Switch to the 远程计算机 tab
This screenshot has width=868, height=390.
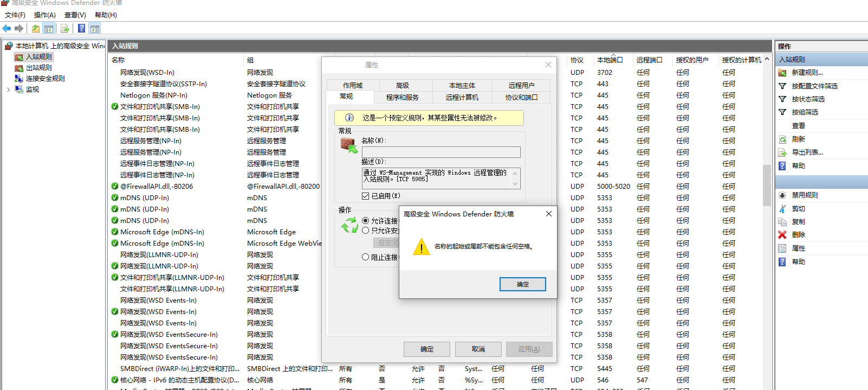[462, 97]
